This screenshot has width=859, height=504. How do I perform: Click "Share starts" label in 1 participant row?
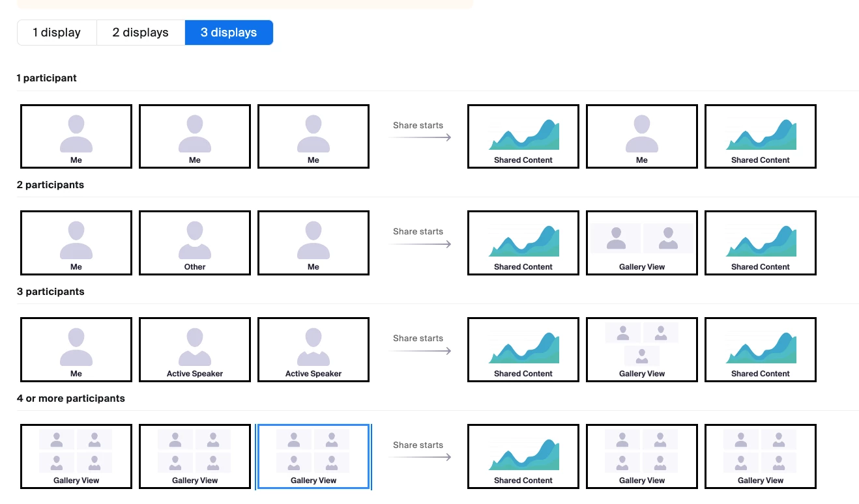[418, 125]
